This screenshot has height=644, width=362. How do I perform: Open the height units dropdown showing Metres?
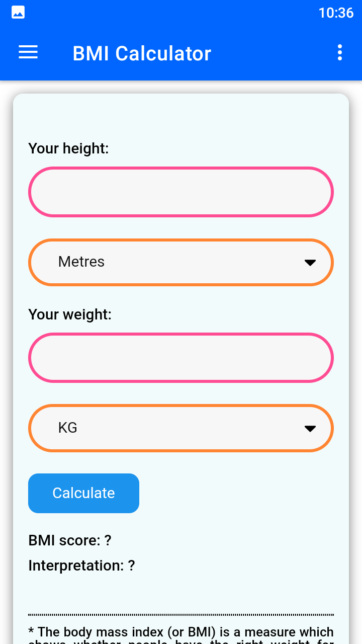(181, 262)
